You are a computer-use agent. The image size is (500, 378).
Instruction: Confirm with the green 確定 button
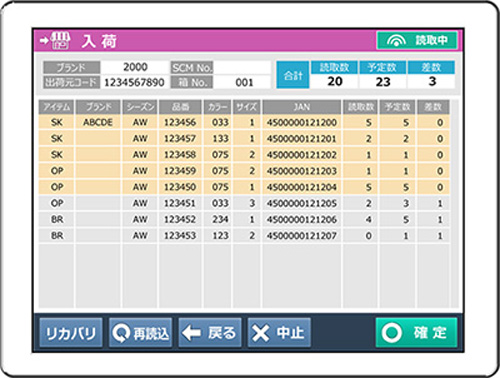[416, 333]
